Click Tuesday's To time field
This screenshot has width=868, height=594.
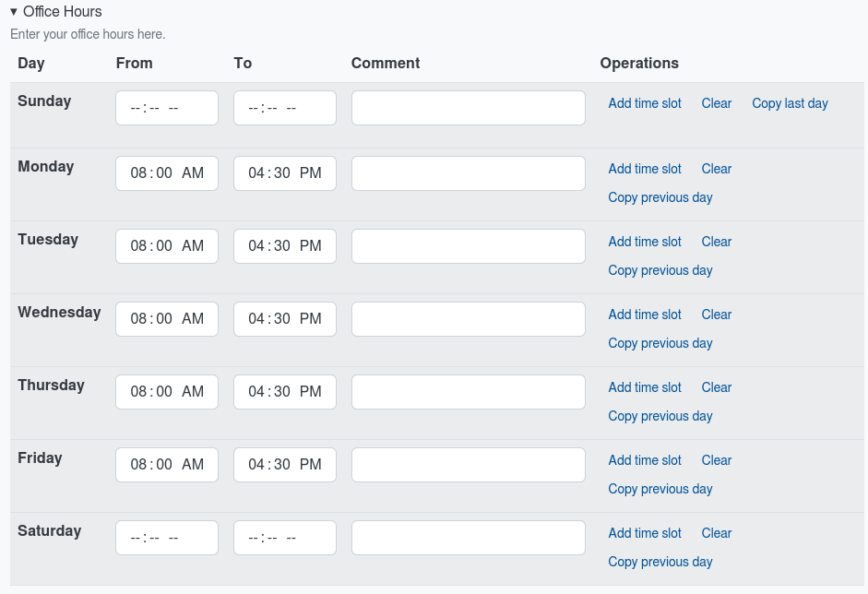pyautogui.click(x=284, y=245)
